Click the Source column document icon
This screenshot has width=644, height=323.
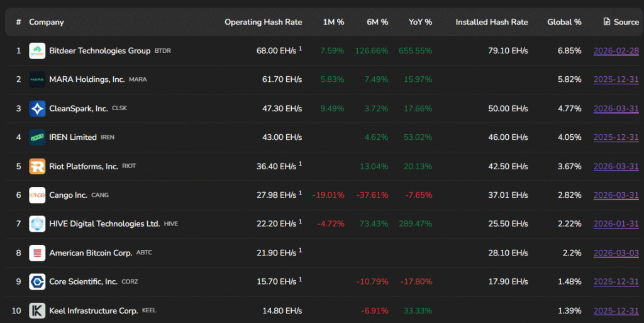pyautogui.click(x=606, y=22)
